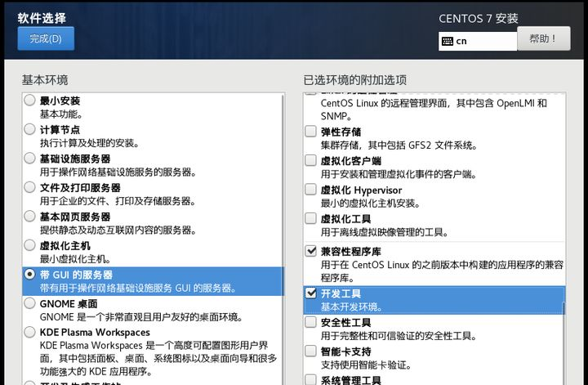588x385 pixels.
Task: Open the 帮助! help button
Action: tap(543, 38)
